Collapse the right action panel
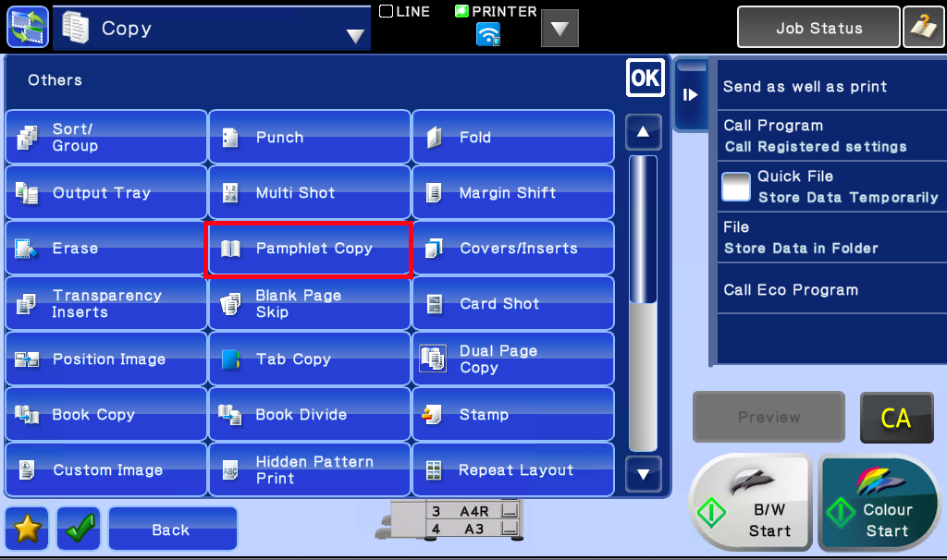Screen dimensions: 947x560 690,93
